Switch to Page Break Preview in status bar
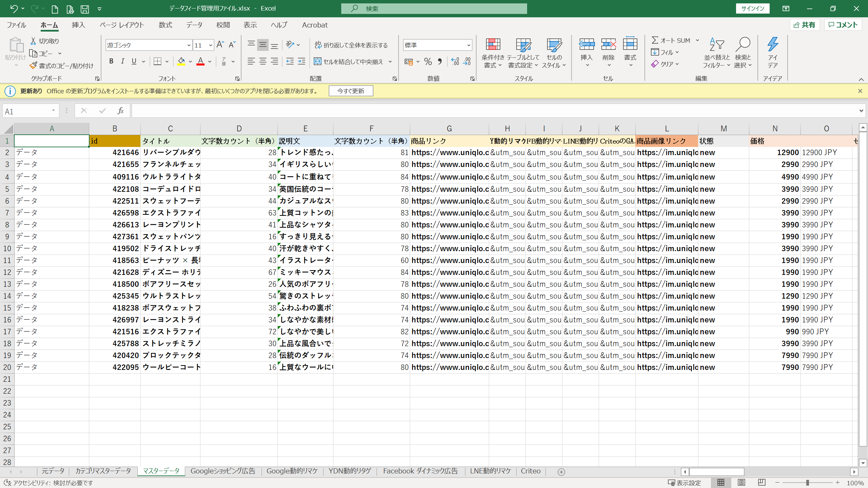This screenshot has width=868, height=488. 762,483
